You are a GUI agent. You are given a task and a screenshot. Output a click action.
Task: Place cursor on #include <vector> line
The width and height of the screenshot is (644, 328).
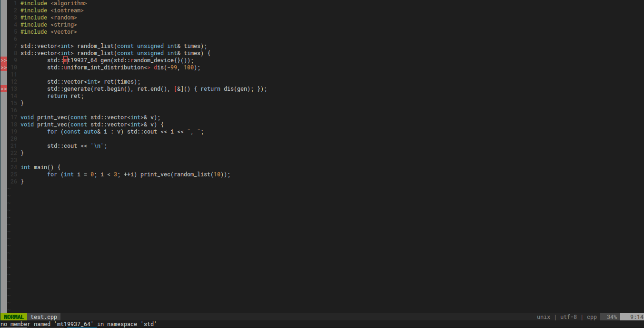(x=49, y=32)
